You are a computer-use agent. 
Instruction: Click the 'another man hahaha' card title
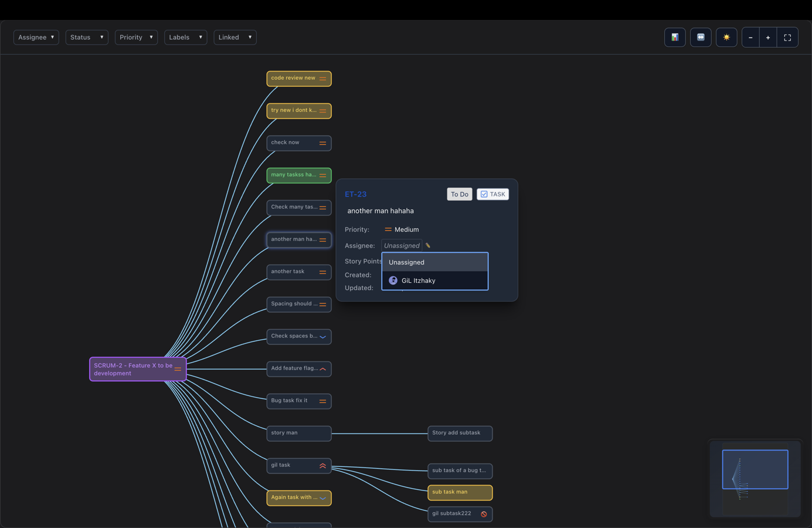(380, 211)
